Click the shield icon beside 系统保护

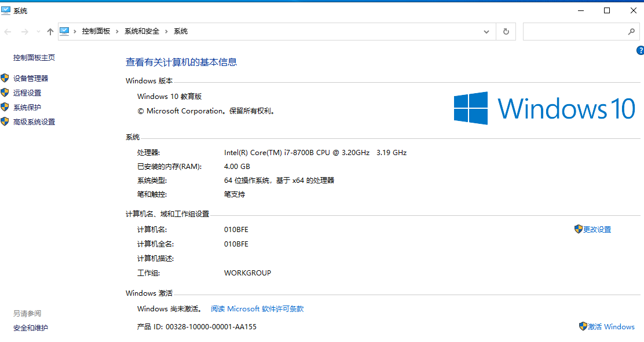pos(5,107)
